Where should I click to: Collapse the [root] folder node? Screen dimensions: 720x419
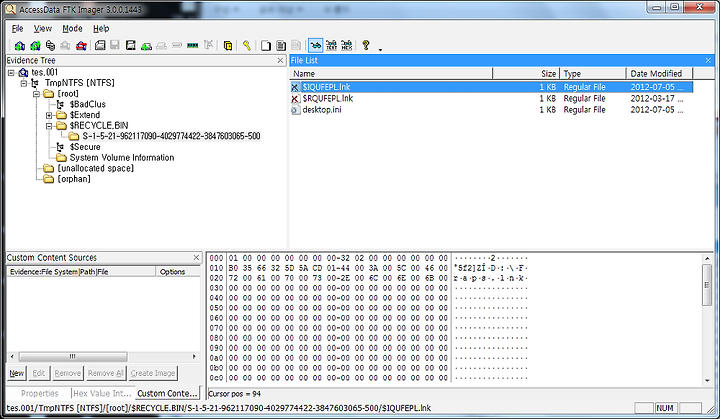click(x=36, y=94)
